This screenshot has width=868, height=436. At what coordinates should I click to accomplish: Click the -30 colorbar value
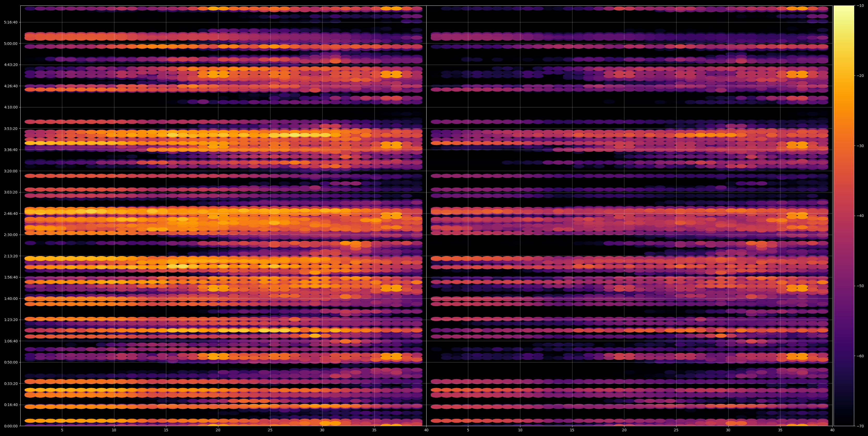[860, 146]
